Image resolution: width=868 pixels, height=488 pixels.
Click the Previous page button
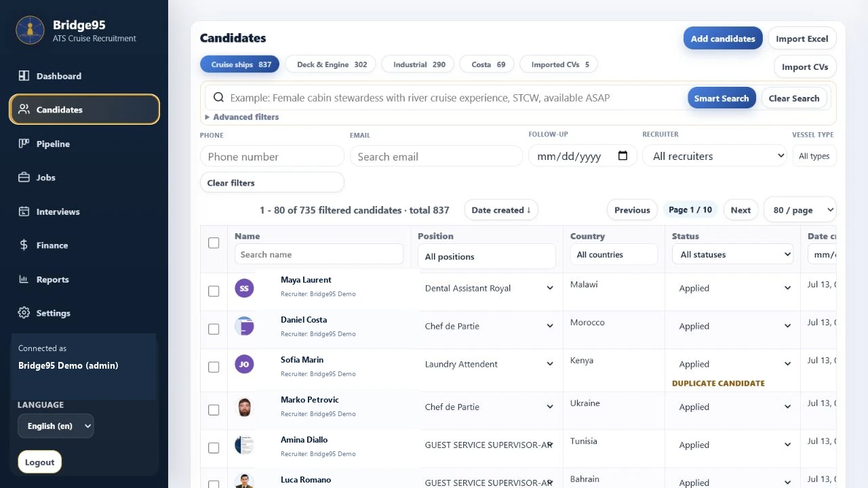coord(632,210)
